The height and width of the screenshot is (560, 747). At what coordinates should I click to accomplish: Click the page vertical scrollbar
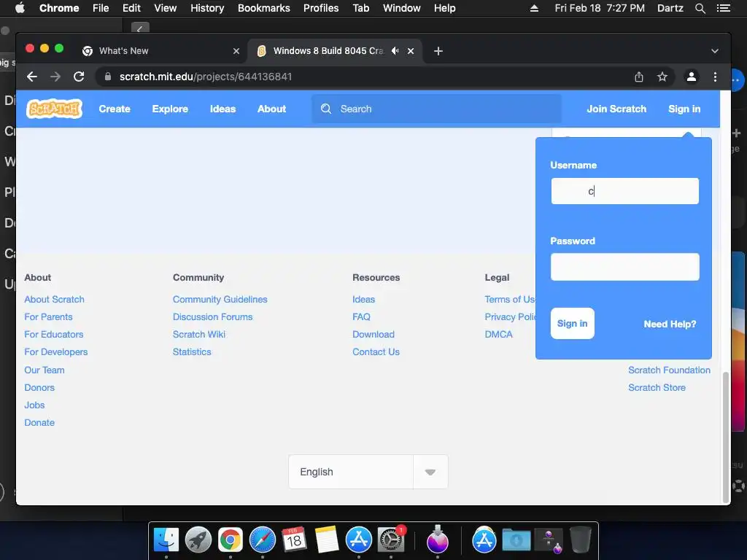(x=726, y=437)
